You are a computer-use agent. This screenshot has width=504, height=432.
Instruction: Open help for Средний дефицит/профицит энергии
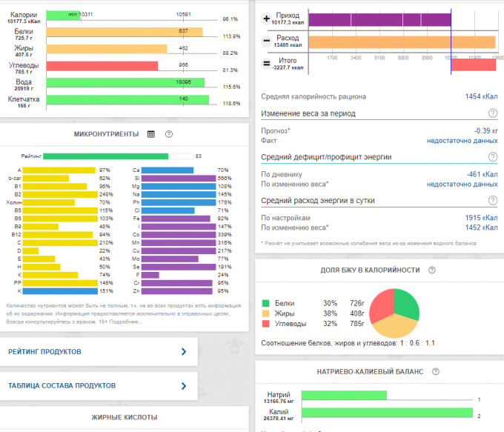pyautogui.click(x=492, y=157)
